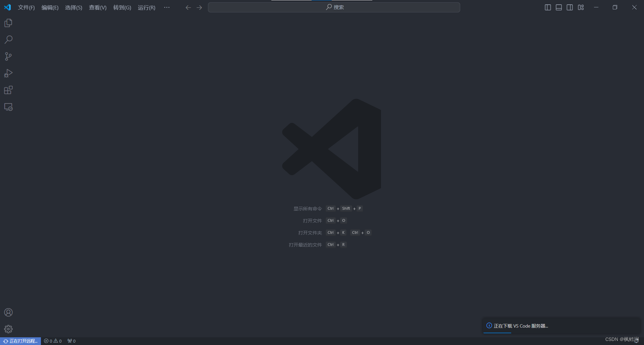644x345 pixels.
Task: Open the 查看(V) menu
Action: click(98, 7)
